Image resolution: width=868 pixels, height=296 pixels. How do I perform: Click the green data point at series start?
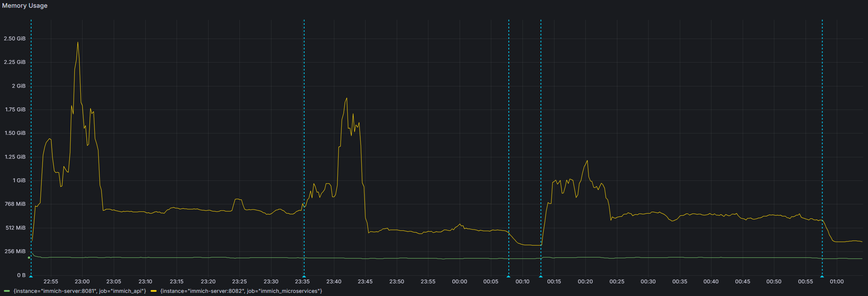click(x=29, y=258)
